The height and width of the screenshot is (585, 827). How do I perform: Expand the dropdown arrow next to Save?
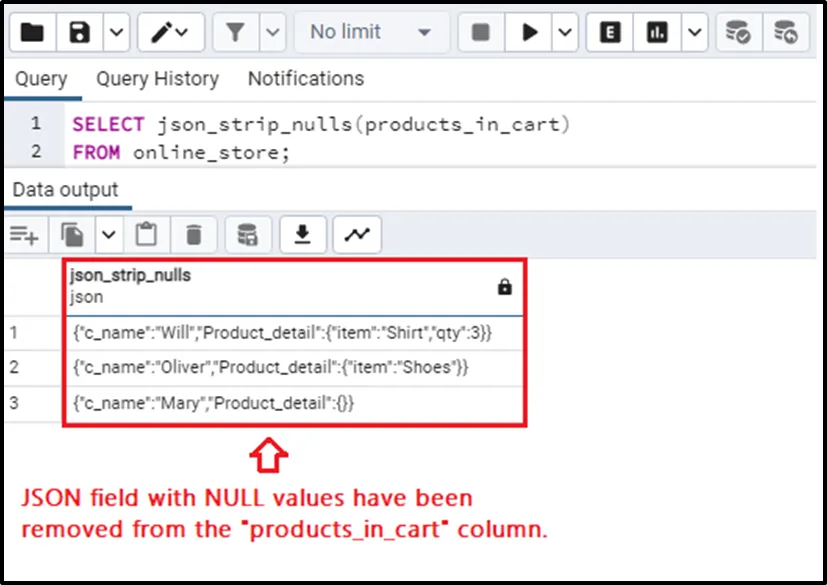pos(116,33)
